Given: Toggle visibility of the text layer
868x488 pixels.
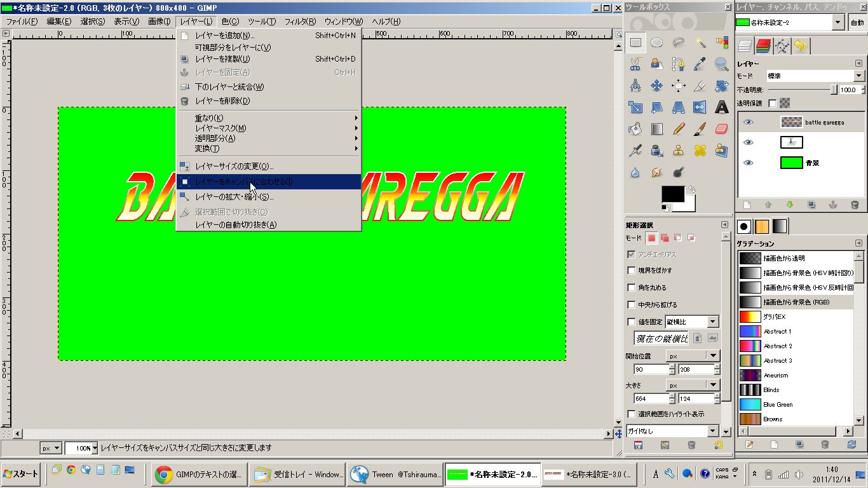Looking at the screenshot, I should (x=749, y=142).
